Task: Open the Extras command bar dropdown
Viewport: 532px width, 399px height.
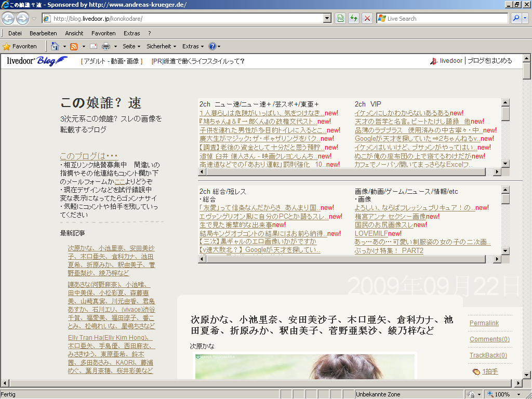Action: (193, 46)
